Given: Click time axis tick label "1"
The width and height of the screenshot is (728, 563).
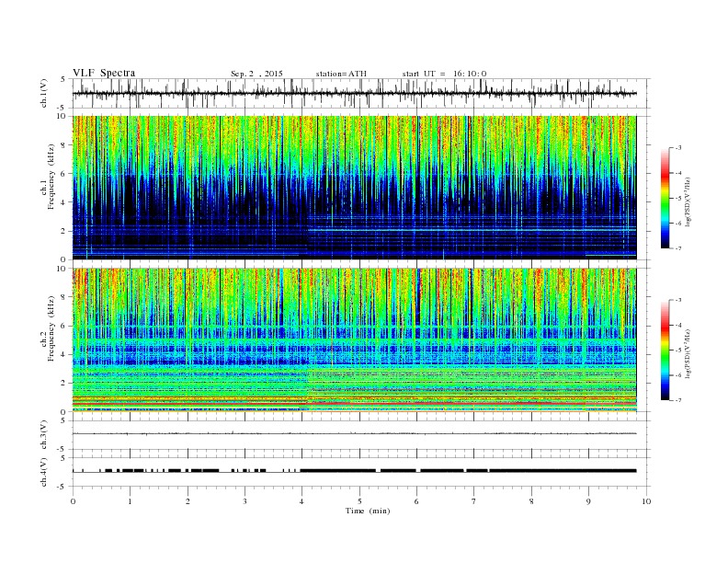Looking at the screenshot, I should [130, 501].
